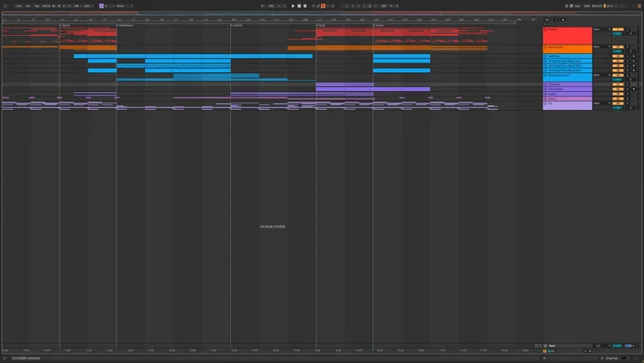Screen dimensions: 644x363
Task: Stop playback with the Stop button
Action: click(x=299, y=6)
